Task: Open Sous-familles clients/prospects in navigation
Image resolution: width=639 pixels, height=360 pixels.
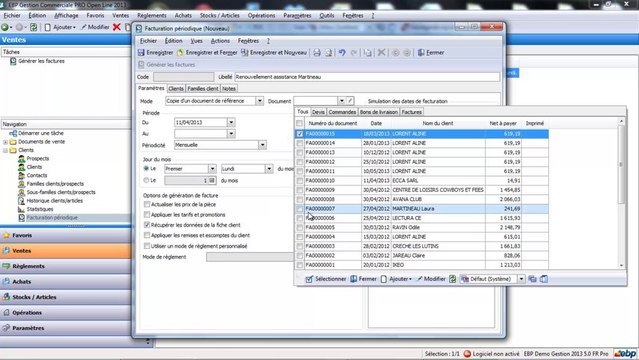Action: tap(61, 192)
